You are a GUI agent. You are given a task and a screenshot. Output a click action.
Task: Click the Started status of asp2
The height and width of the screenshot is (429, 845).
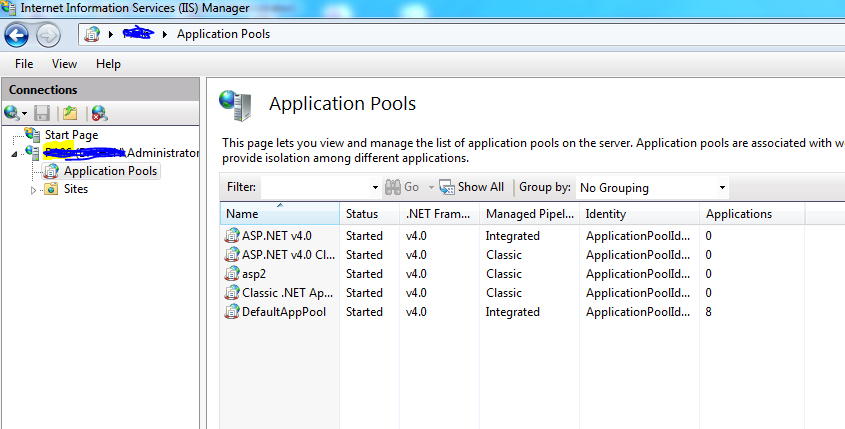pyautogui.click(x=364, y=274)
